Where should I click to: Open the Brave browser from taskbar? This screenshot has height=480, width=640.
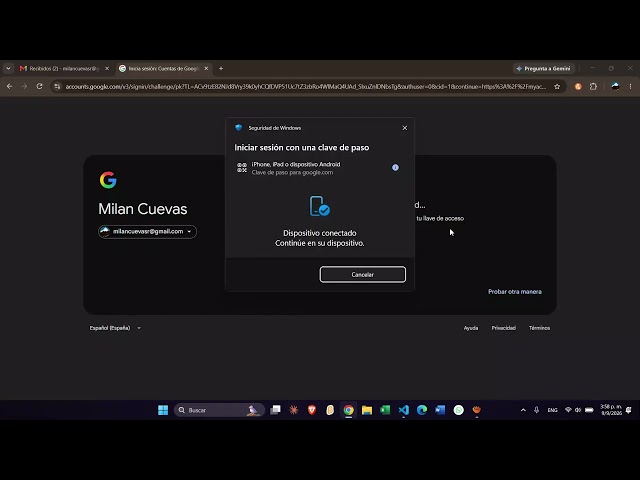312,410
